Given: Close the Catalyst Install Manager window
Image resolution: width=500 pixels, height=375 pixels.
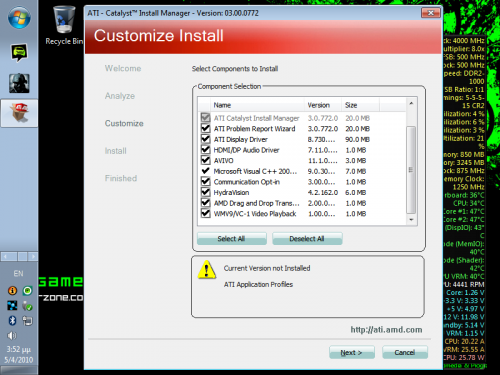Looking at the screenshot, I should 431,13.
